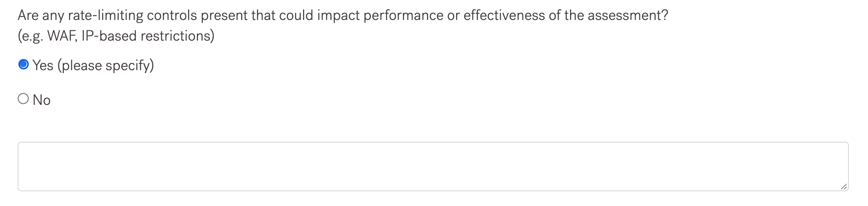
Task: Click the rate-limiting controls question text
Action: tap(343, 16)
